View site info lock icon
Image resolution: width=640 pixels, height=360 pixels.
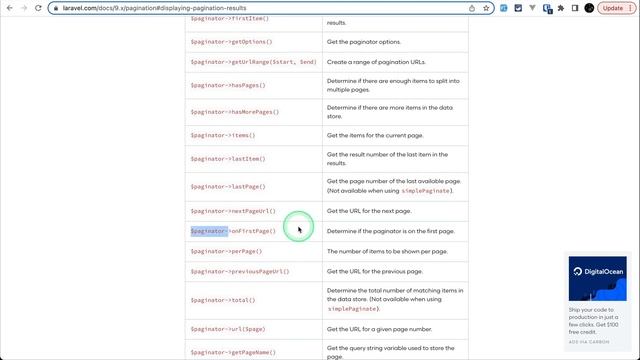pos(56,8)
